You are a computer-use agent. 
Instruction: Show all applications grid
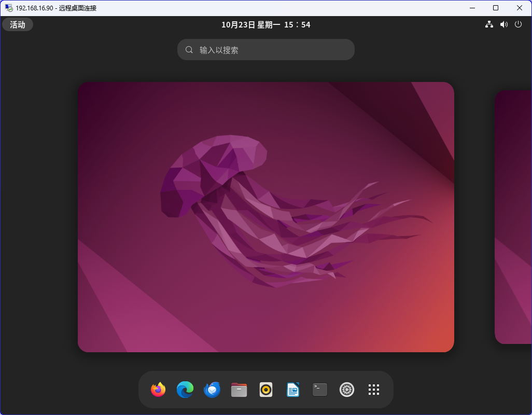[x=374, y=390]
